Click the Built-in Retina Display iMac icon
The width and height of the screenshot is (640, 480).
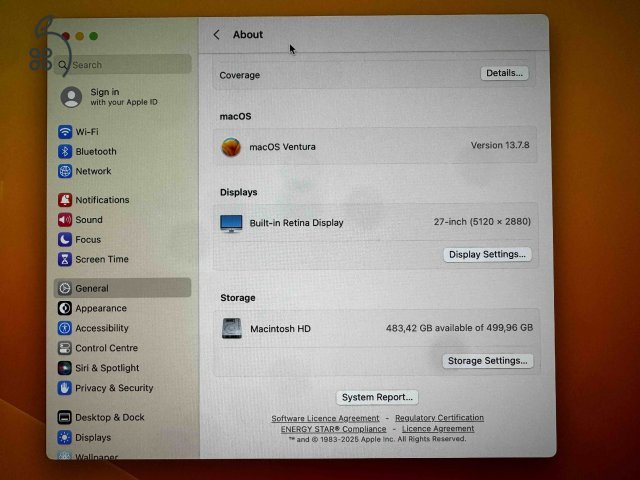click(231, 224)
